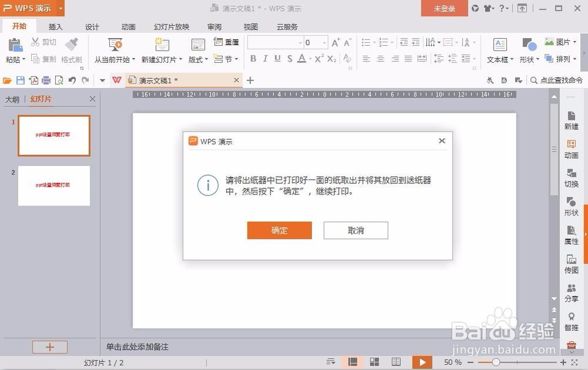This screenshot has height=370, width=588.
Task: Open print preview icon
Action: tap(59, 80)
